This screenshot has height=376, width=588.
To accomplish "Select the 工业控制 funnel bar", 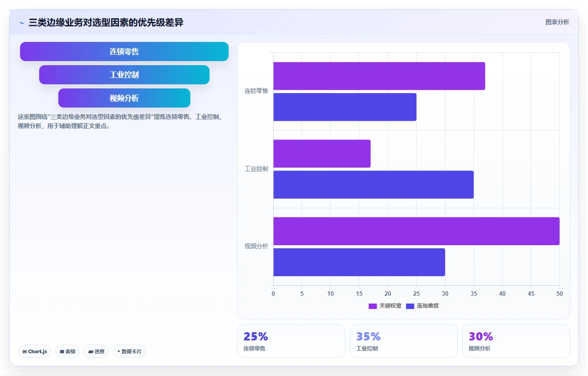I will pyautogui.click(x=124, y=75).
